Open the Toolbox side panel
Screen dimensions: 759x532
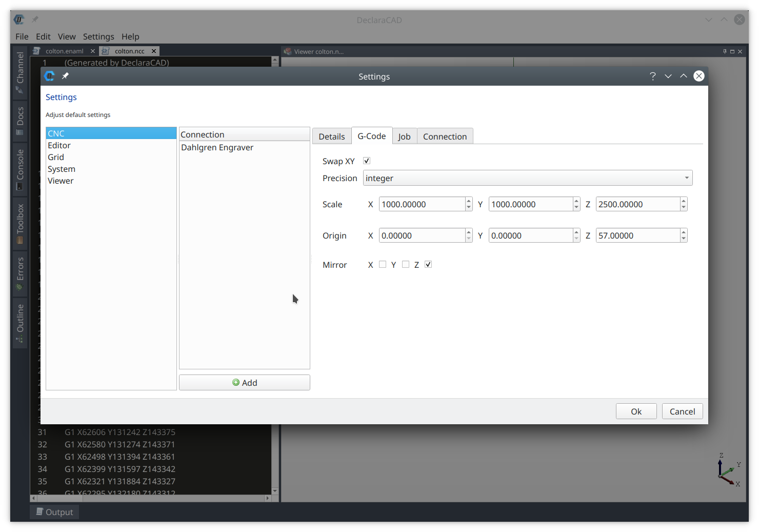[x=20, y=224]
